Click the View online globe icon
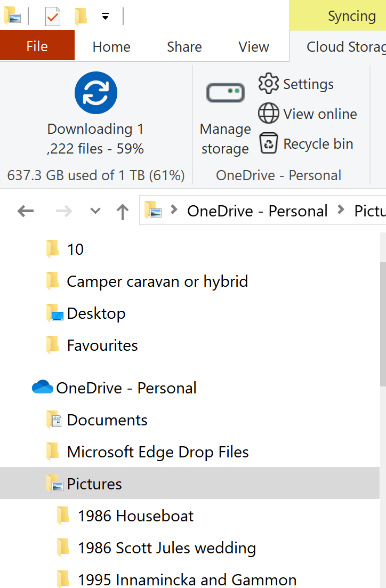Viewport: 386px width, 588px height. click(268, 113)
